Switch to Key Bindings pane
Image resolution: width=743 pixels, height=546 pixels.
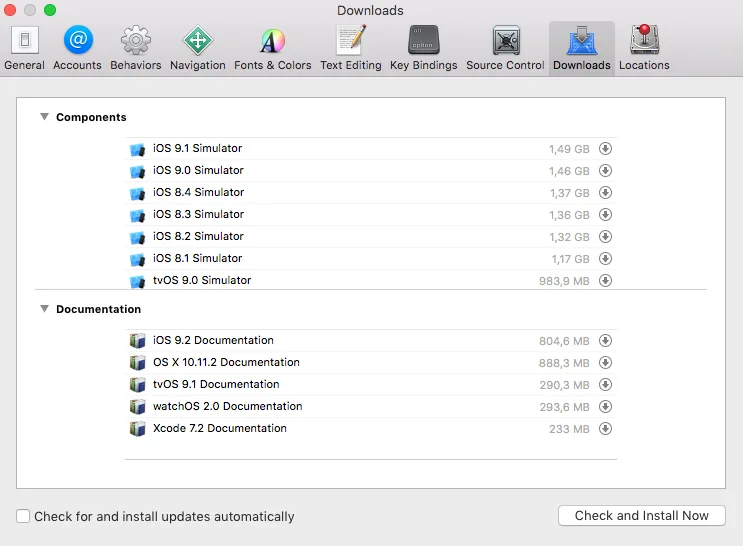click(424, 48)
